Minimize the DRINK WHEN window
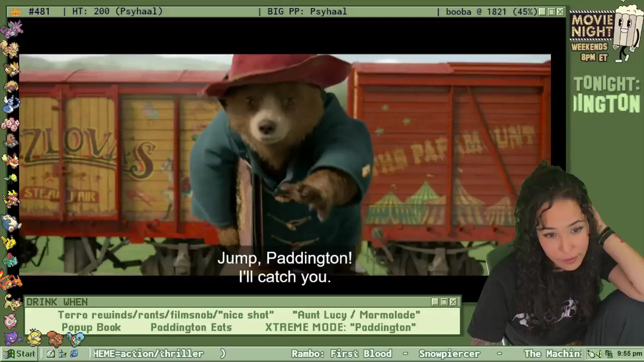The height and width of the screenshot is (362, 644). point(435,302)
